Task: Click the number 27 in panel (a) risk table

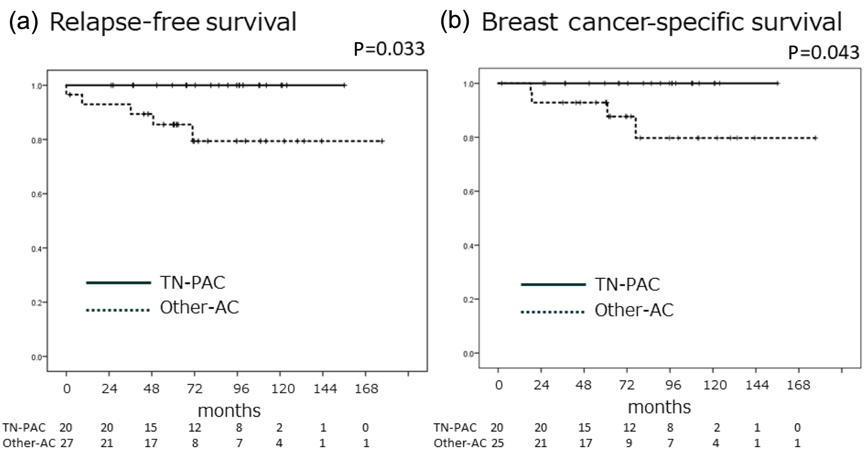Action: 66,443
